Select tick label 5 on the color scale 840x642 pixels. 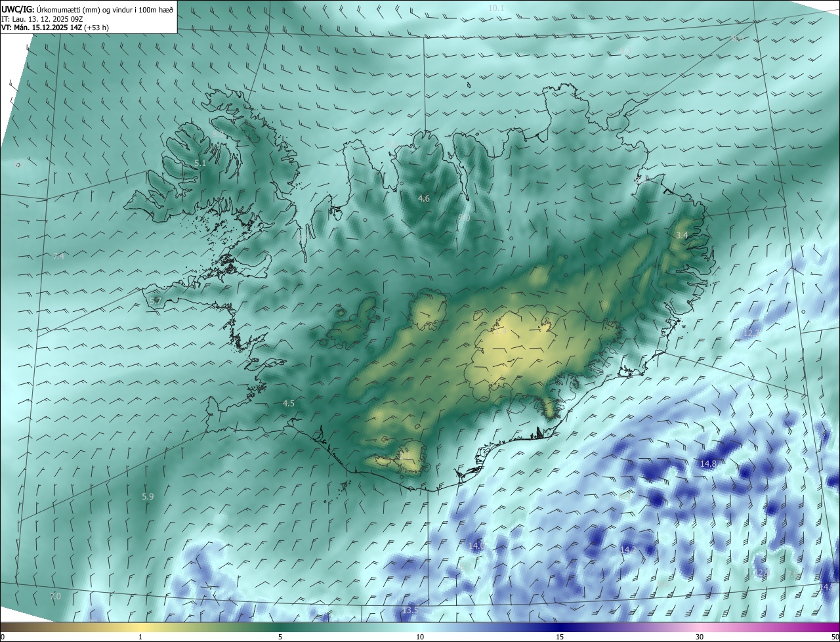[x=280, y=637]
